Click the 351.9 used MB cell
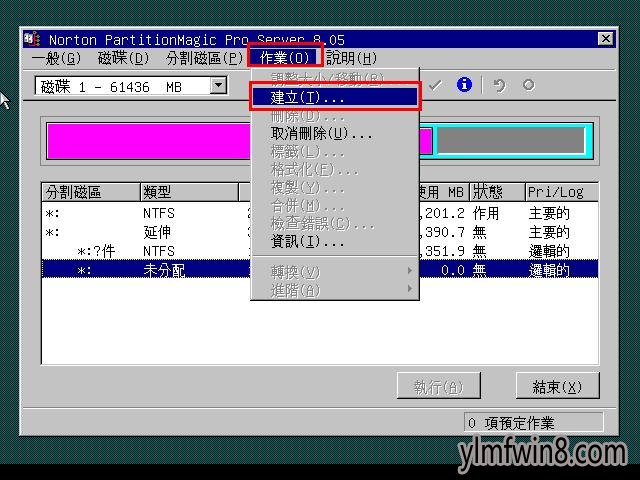Viewport: 640px width, 480px height. (x=444, y=251)
